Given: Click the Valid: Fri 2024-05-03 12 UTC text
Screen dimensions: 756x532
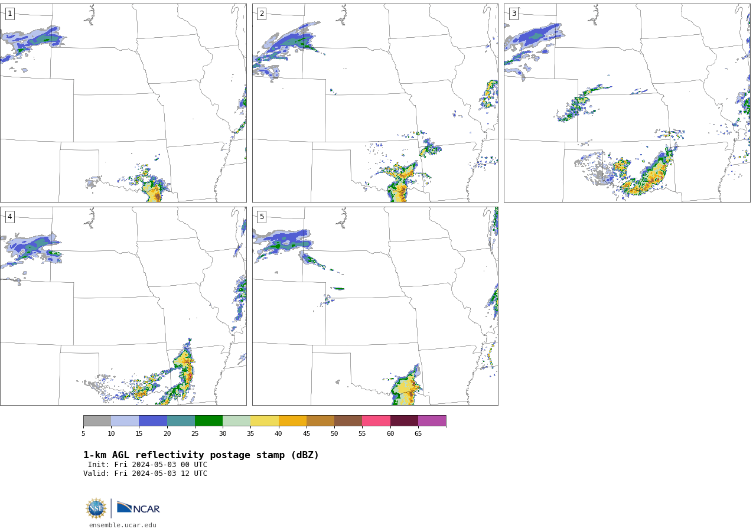Looking at the screenshot, I should (145, 474).
